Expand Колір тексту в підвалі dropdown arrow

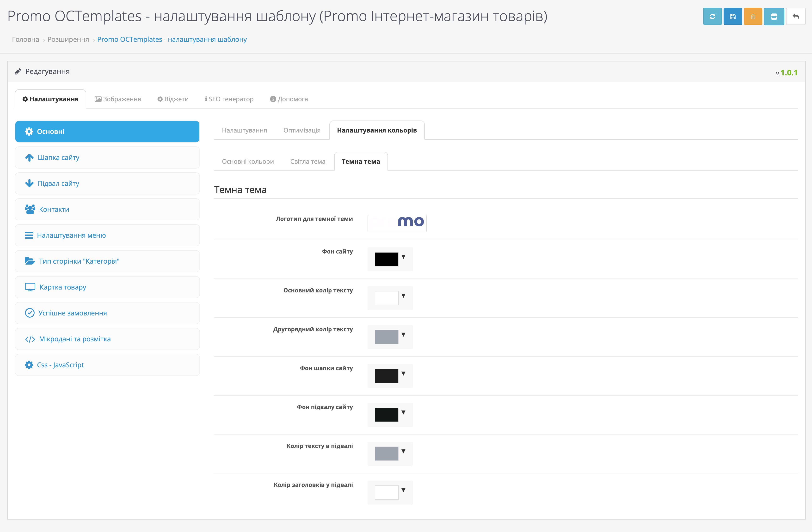(403, 451)
